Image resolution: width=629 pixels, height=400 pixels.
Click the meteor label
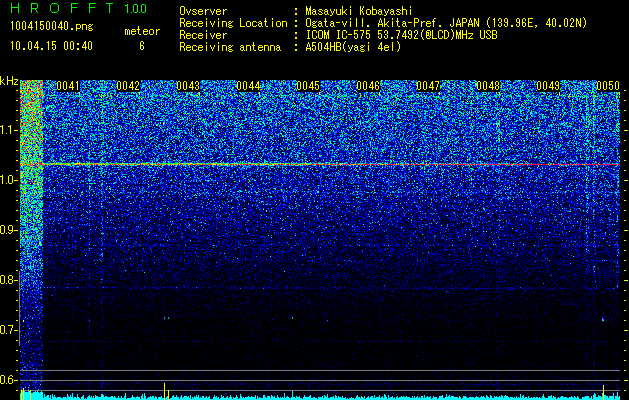tap(142, 31)
